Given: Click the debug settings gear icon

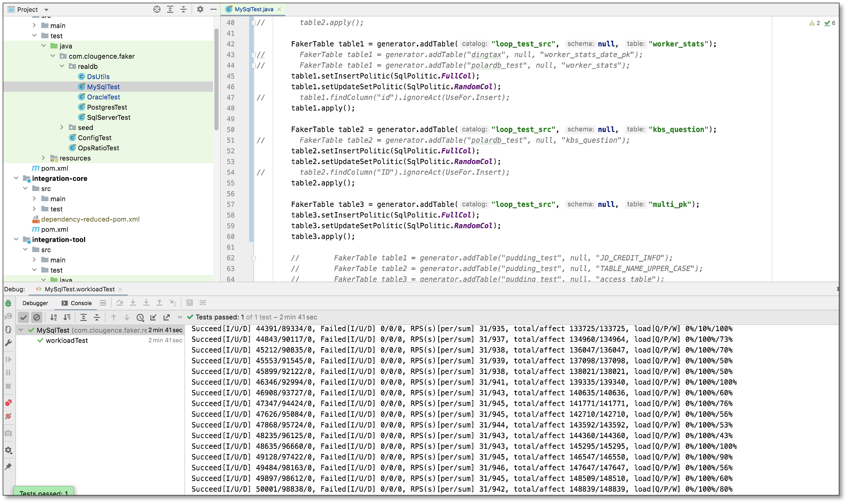Looking at the screenshot, I should [x=8, y=450].
